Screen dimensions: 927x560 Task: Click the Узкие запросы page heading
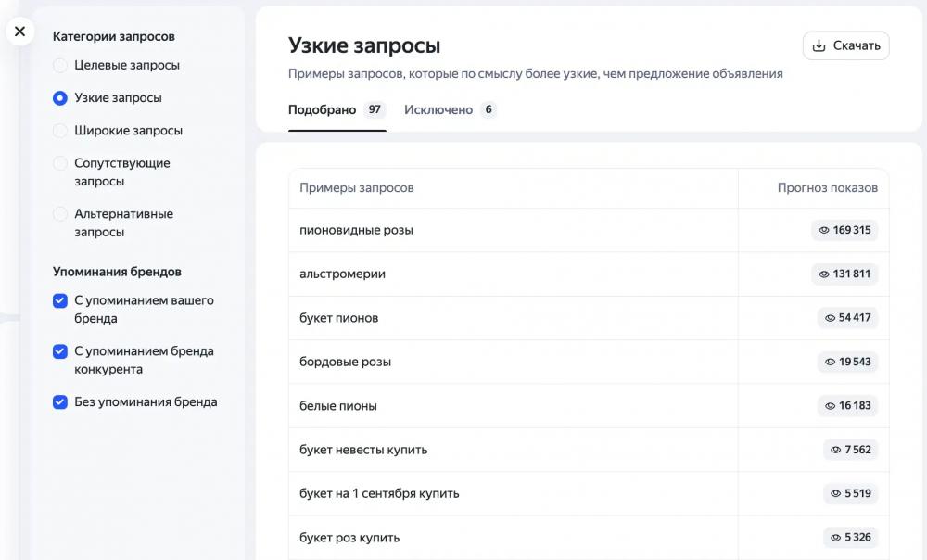pyautogui.click(x=364, y=45)
